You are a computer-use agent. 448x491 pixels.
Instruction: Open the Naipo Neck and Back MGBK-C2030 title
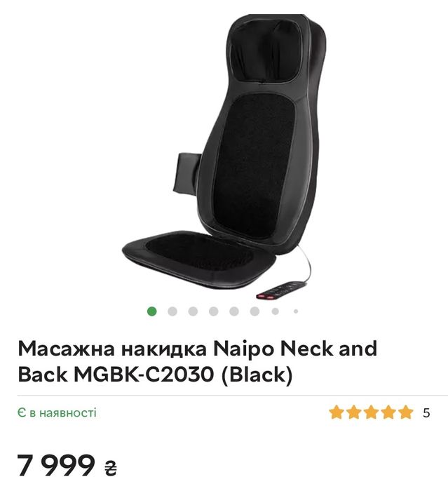click(x=198, y=361)
